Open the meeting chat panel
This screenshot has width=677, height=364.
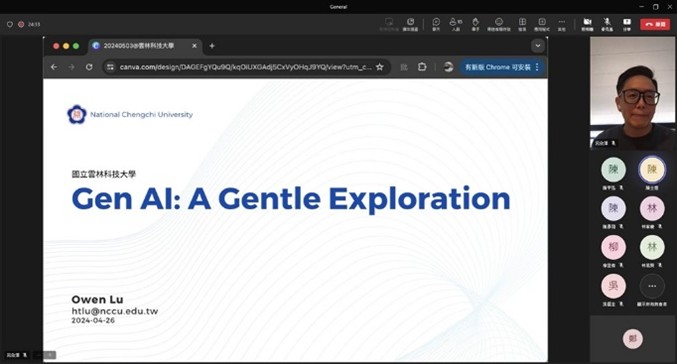tap(436, 24)
